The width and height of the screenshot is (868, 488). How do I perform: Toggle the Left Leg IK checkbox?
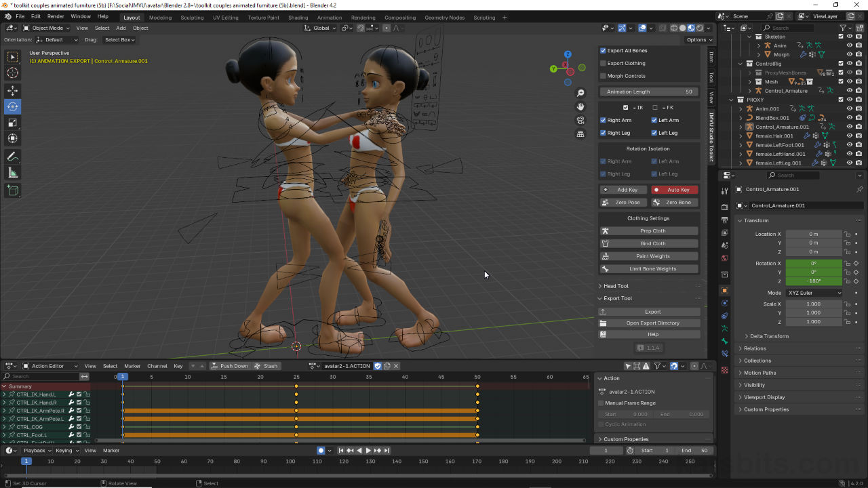tap(654, 133)
